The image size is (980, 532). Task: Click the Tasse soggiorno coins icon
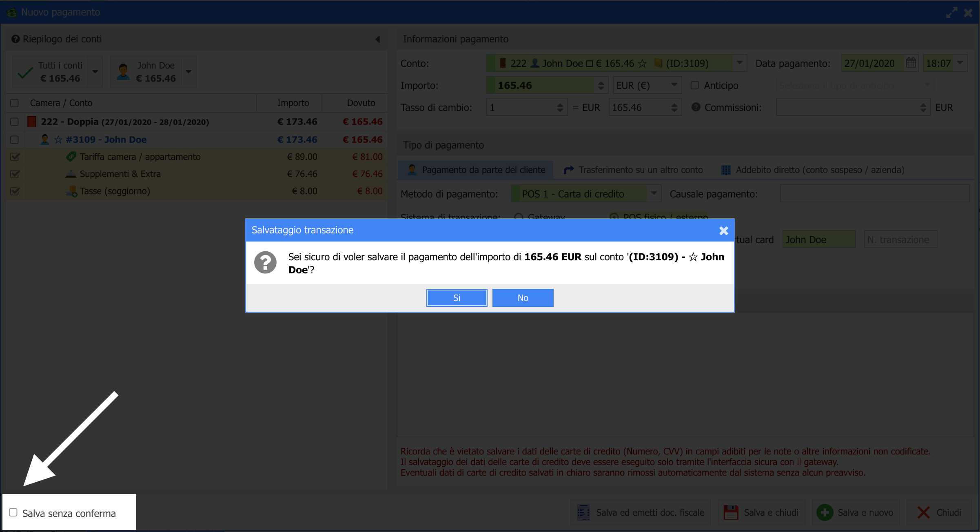(x=72, y=191)
